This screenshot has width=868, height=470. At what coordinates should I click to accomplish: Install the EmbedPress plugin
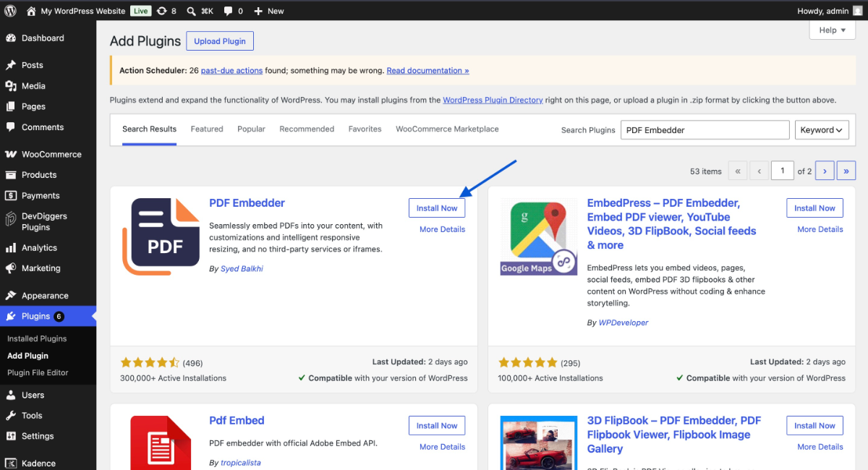814,208
